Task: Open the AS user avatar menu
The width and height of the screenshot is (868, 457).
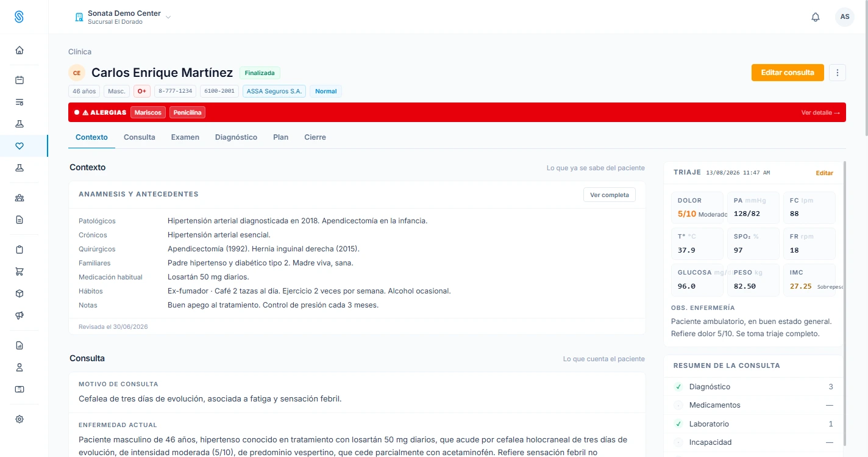Action: pos(845,17)
